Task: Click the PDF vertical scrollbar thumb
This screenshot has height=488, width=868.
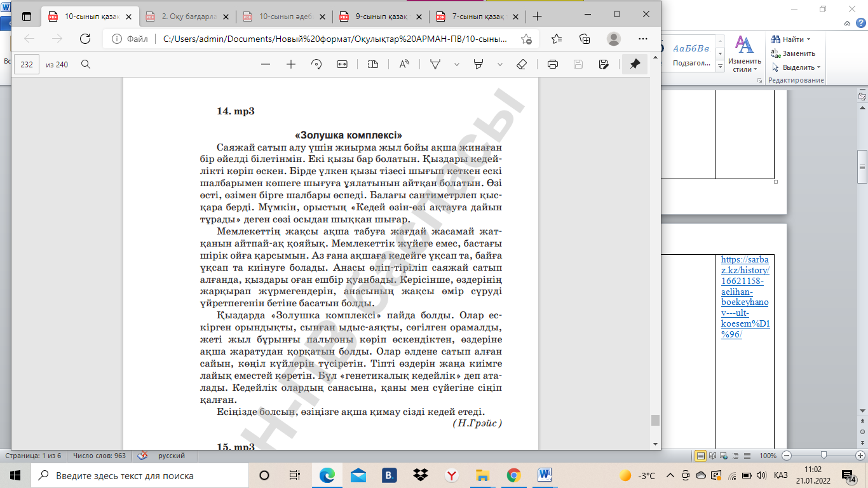Action: pos(655,420)
